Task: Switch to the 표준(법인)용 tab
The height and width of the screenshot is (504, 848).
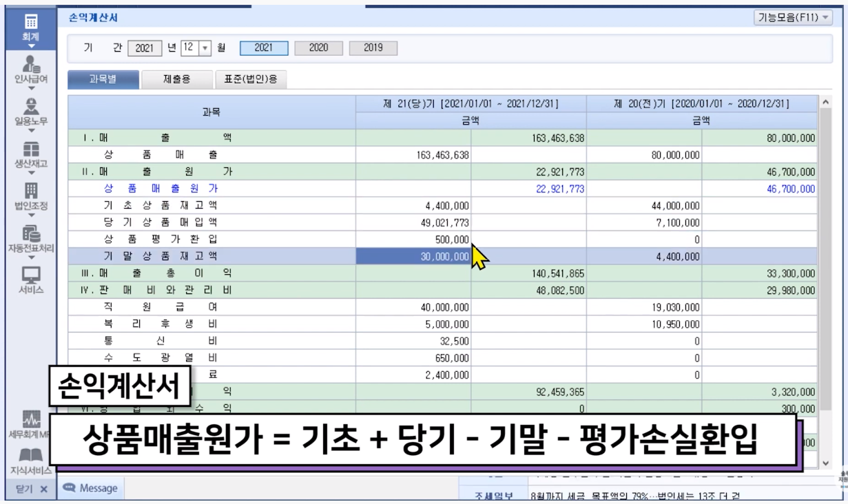Action: pyautogui.click(x=251, y=79)
